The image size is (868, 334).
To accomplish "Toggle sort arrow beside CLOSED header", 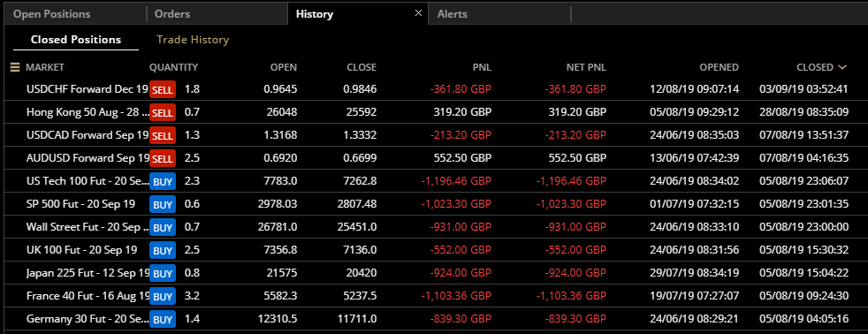I will [842, 67].
